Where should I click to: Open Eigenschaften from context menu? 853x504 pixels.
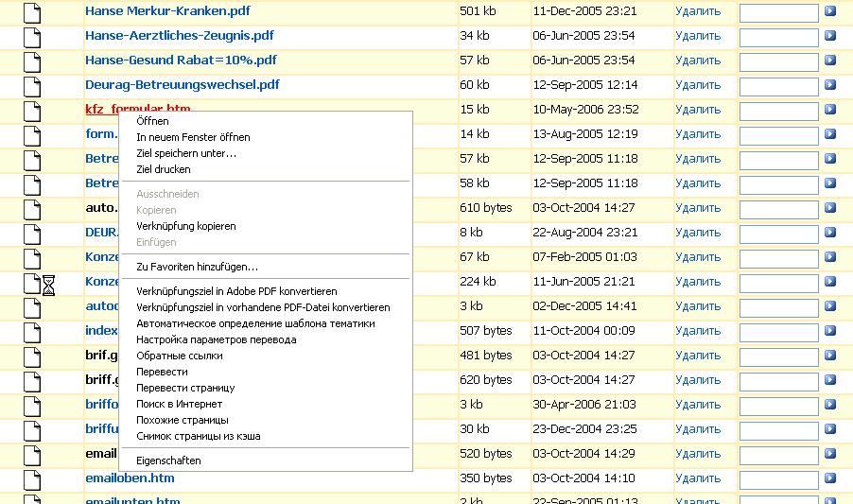click(x=168, y=461)
